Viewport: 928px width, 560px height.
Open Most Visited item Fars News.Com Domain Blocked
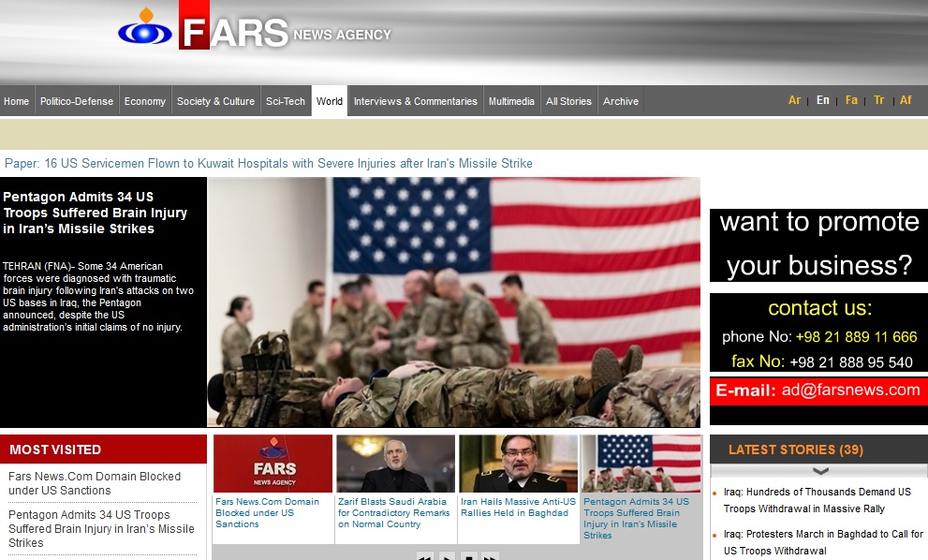click(95, 483)
